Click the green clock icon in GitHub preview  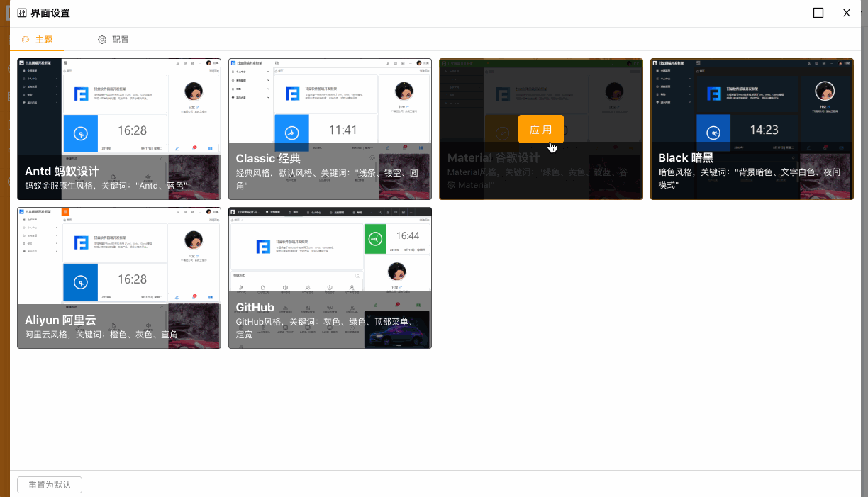pos(375,238)
